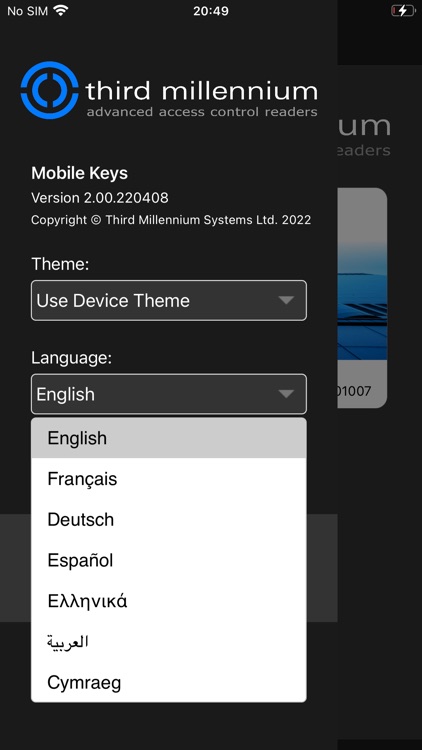The height and width of the screenshot is (750, 422).
Task: Open the Use Device Theme dropdown
Action: (168, 300)
